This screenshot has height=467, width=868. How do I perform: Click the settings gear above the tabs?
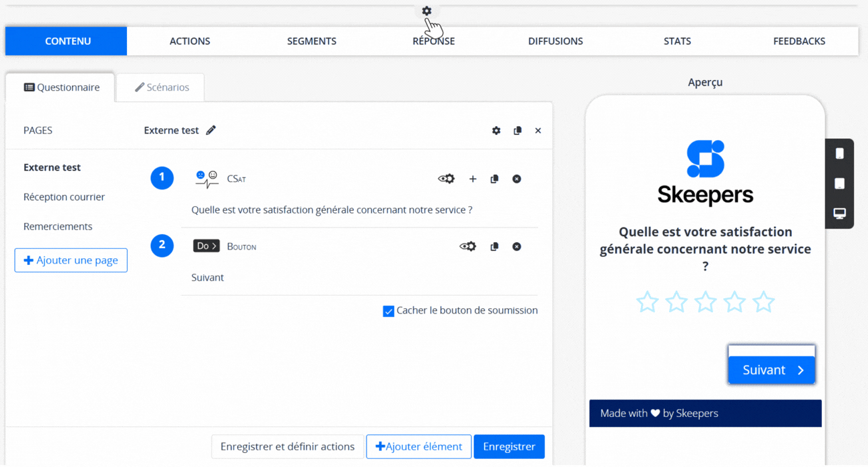coord(427,11)
